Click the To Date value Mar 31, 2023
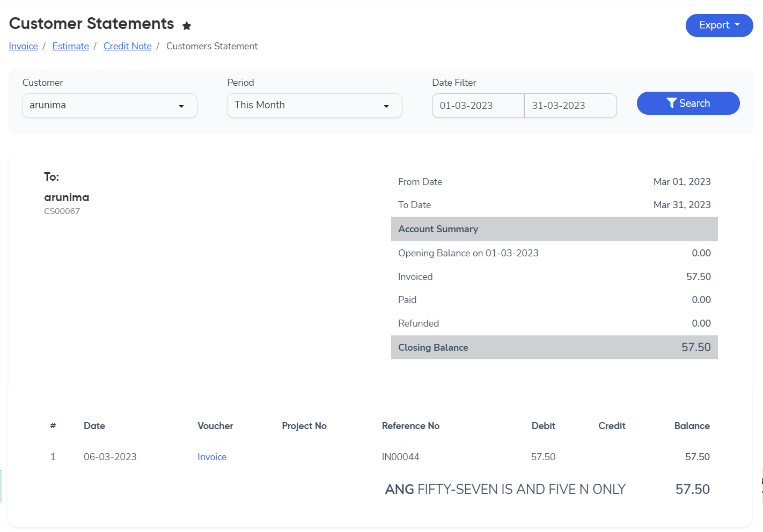 [x=682, y=205]
